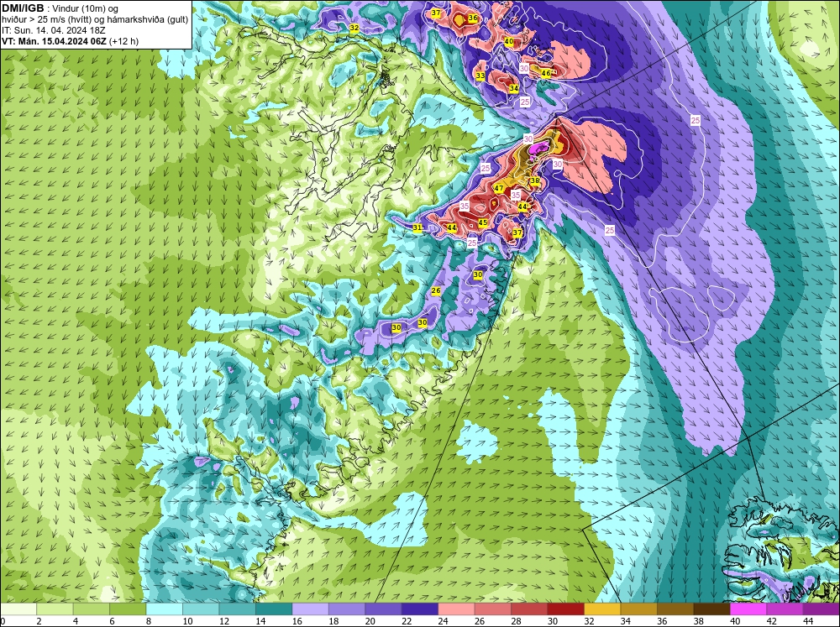Select the 6–8 m/s green legend swatch
Screen dimensions: 840x627
(x=128, y=609)
